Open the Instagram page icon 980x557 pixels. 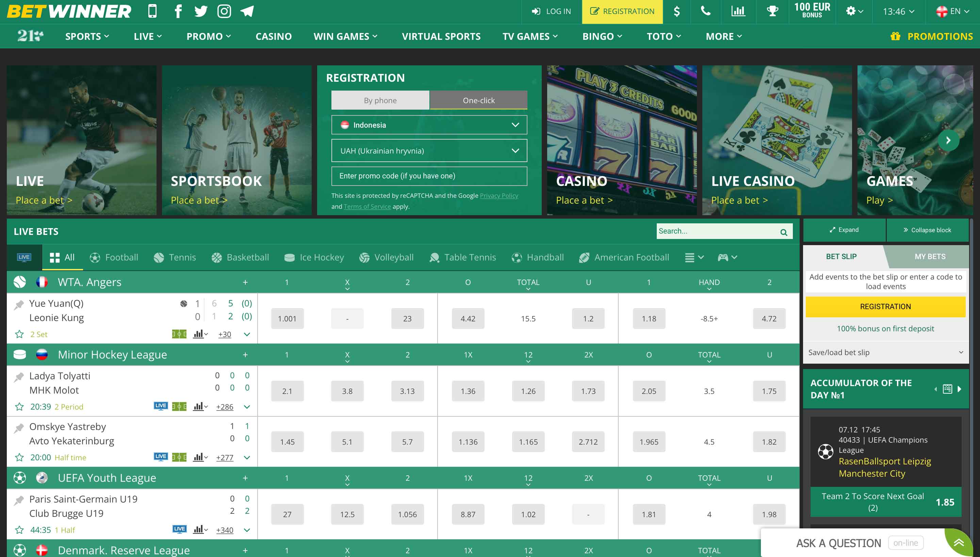[x=224, y=12]
